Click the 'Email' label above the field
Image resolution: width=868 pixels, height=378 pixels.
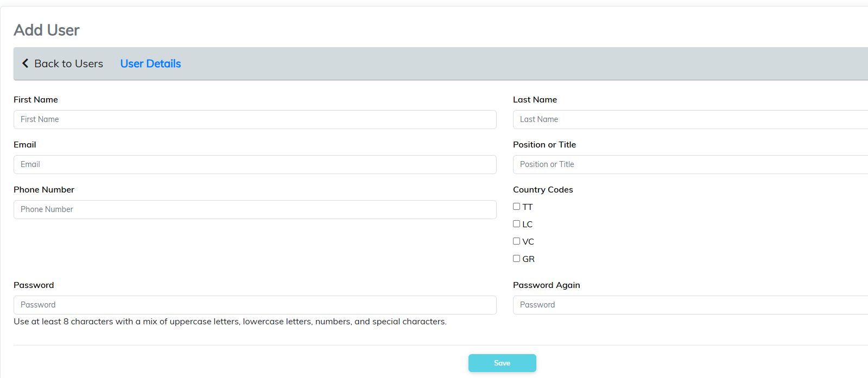(25, 145)
